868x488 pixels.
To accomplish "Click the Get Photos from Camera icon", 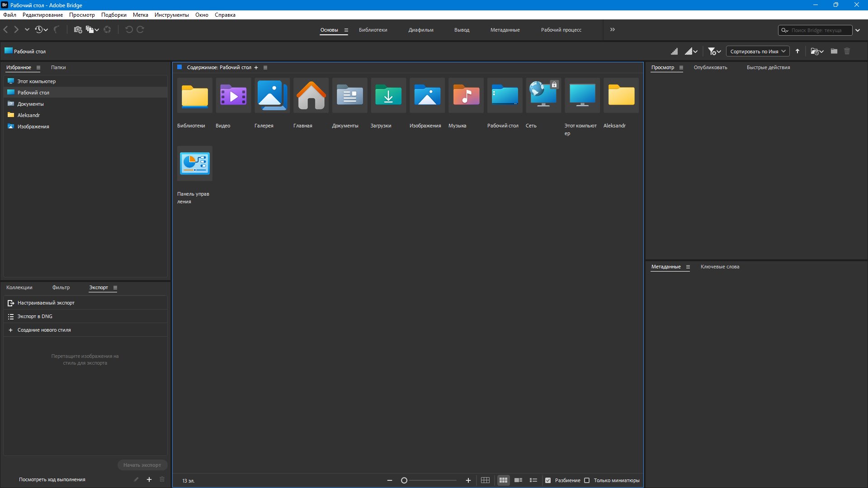I will click(78, 30).
